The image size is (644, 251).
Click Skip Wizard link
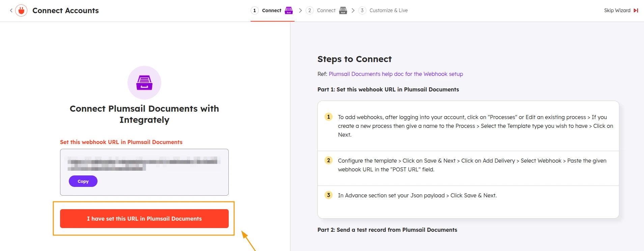(x=617, y=10)
